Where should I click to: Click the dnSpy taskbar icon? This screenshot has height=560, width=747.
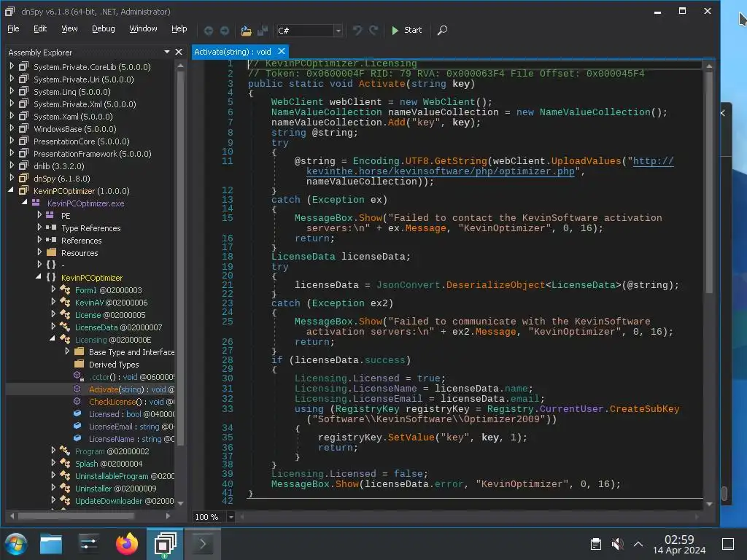(x=165, y=544)
